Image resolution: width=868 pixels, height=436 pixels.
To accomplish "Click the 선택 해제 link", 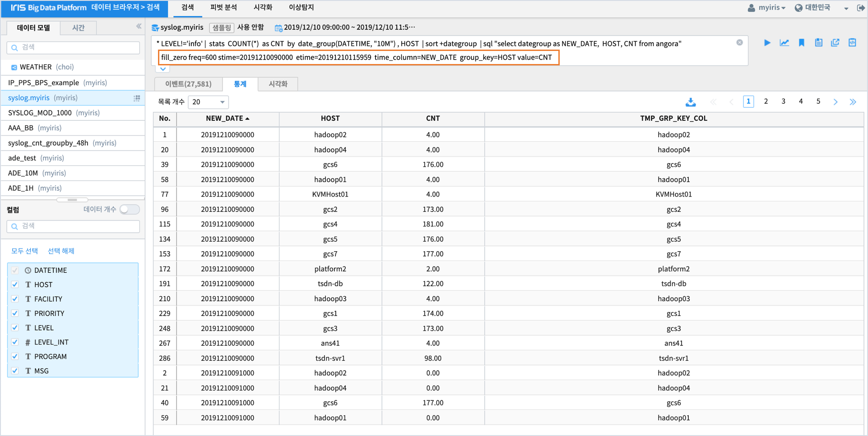I will pos(61,251).
